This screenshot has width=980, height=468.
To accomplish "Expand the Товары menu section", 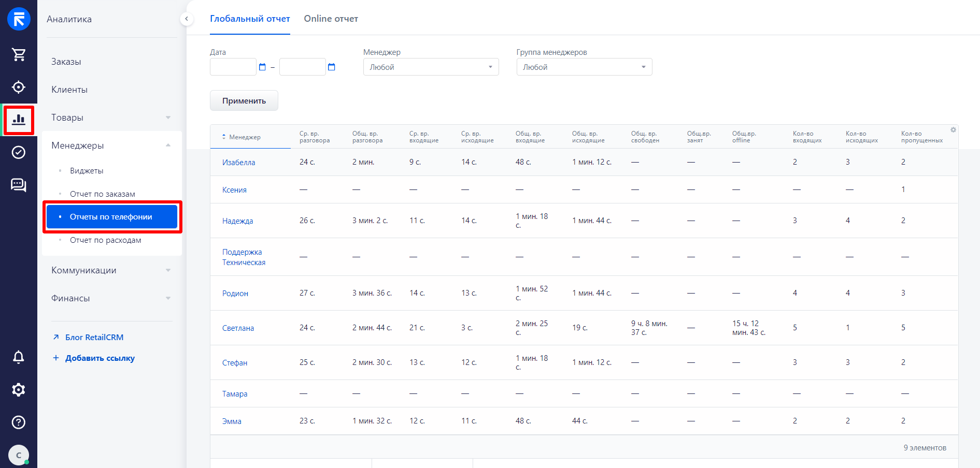I will click(111, 118).
